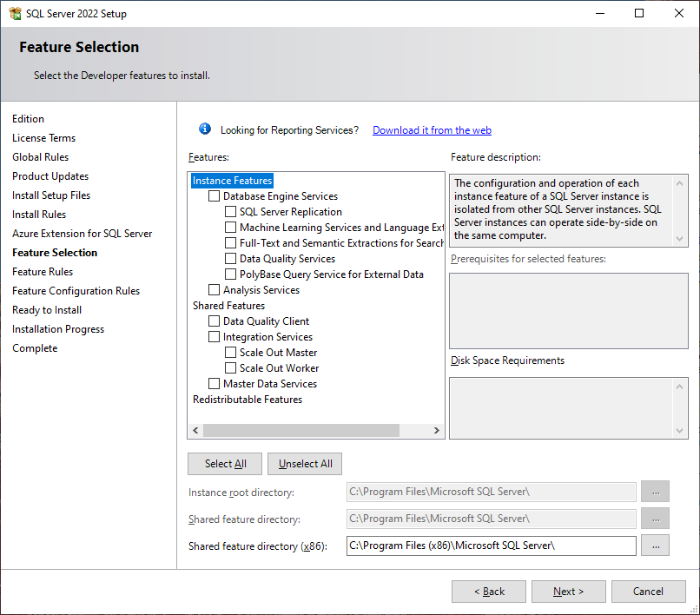Enable the Data Quality Client checkbox

tap(215, 321)
